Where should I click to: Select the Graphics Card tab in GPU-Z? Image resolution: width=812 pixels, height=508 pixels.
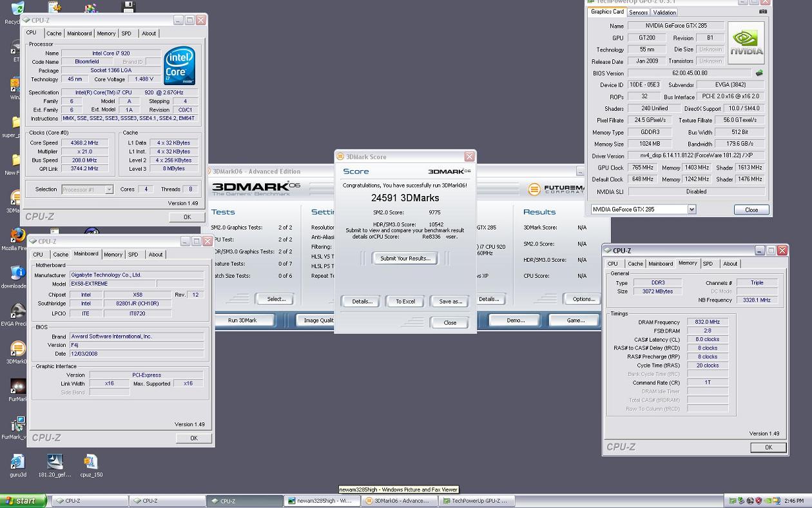[x=607, y=12]
